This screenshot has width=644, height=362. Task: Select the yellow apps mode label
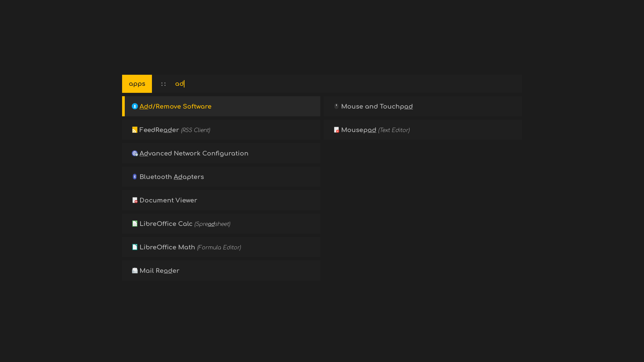(x=137, y=84)
